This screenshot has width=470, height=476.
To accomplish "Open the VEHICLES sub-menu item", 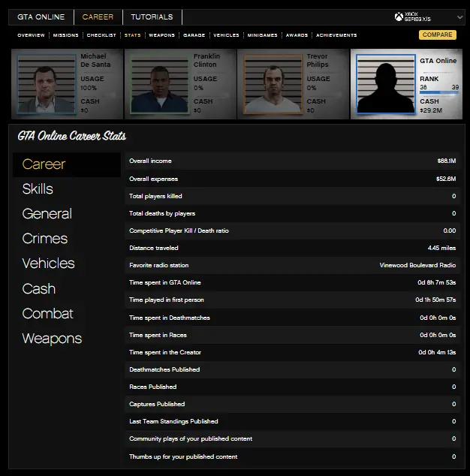I will point(226,35).
